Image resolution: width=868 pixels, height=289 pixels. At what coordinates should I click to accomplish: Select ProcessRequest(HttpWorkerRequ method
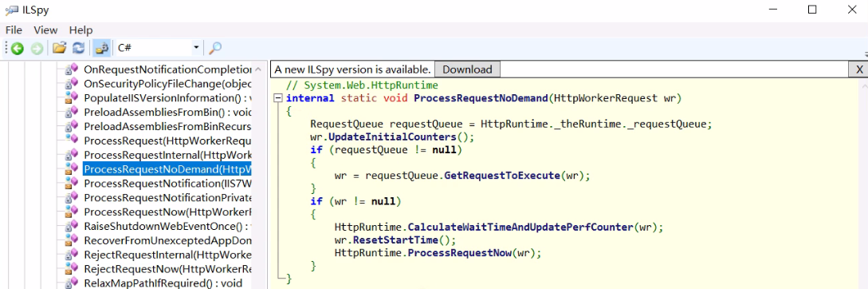(167, 141)
